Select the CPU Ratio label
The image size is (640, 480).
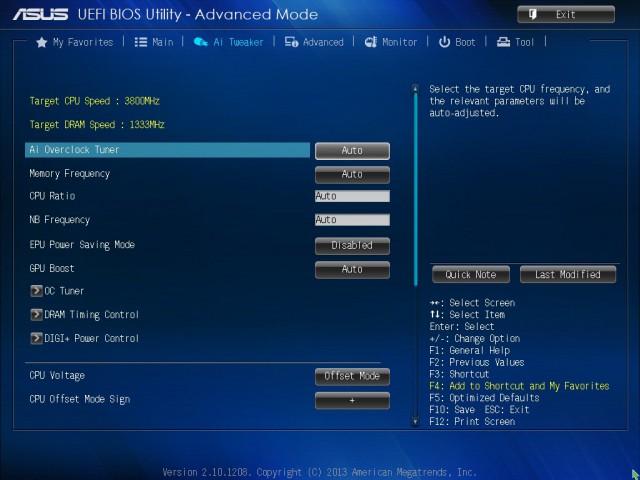point(52,196)
